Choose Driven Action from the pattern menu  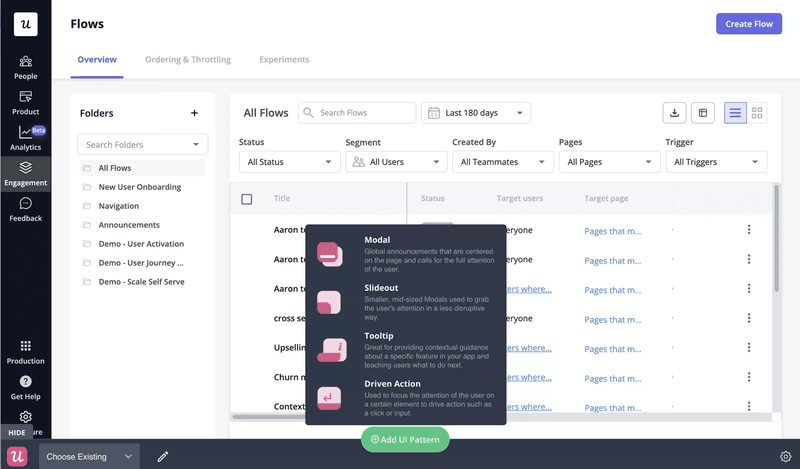(406, 398)
